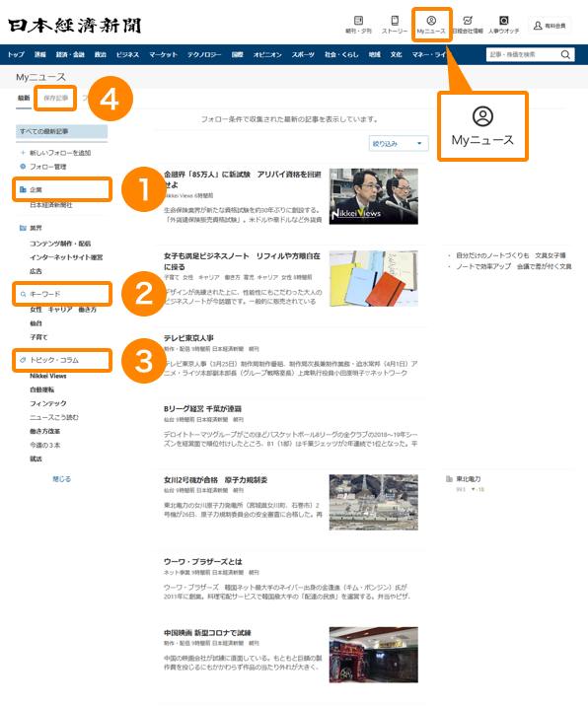
Task: Click the 東北電力 company icon
Action: (449, 478)
